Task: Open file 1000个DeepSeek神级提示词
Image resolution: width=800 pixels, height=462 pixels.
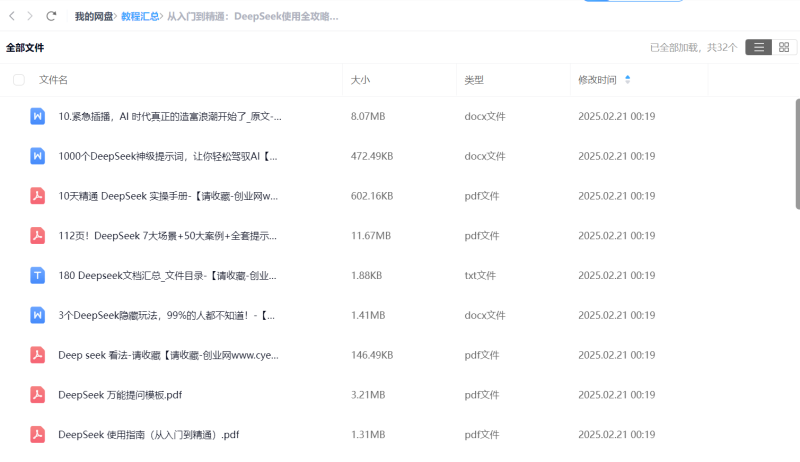Action: 168,156
